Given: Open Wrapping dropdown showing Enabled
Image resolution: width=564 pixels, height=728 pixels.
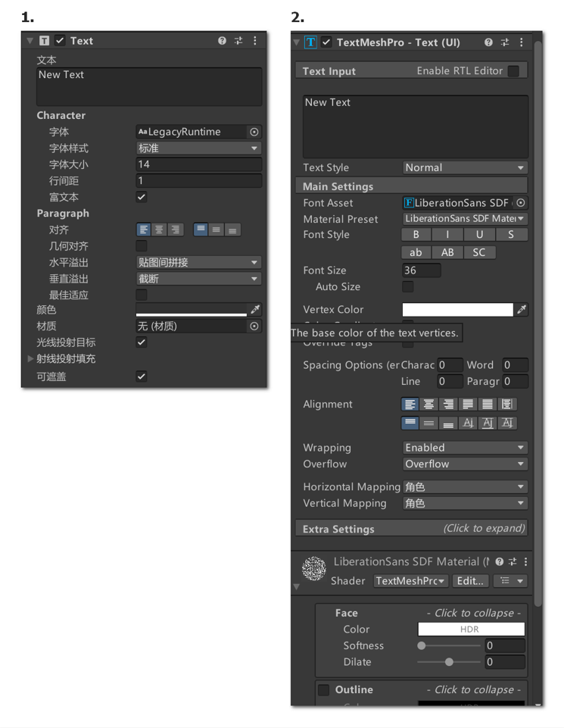Looking at the screenshot, I should click(465, 448).
